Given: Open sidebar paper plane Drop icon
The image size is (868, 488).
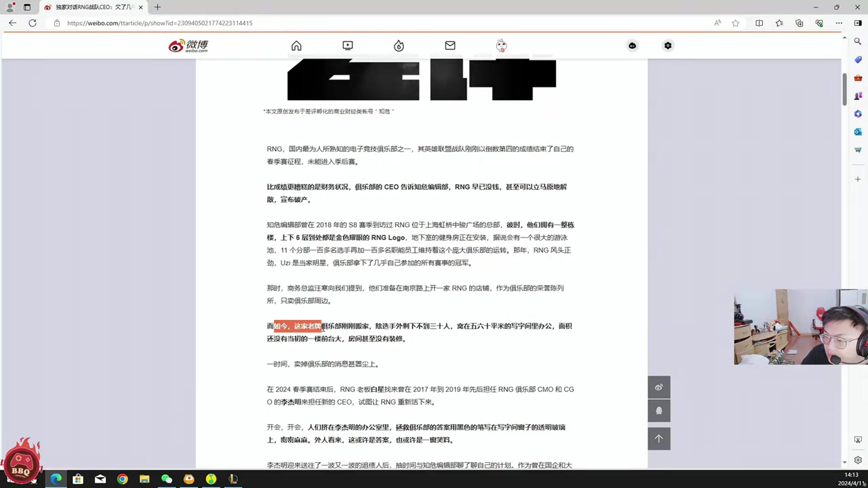Looking at the screenshot, I should click(x=858, y=150).
